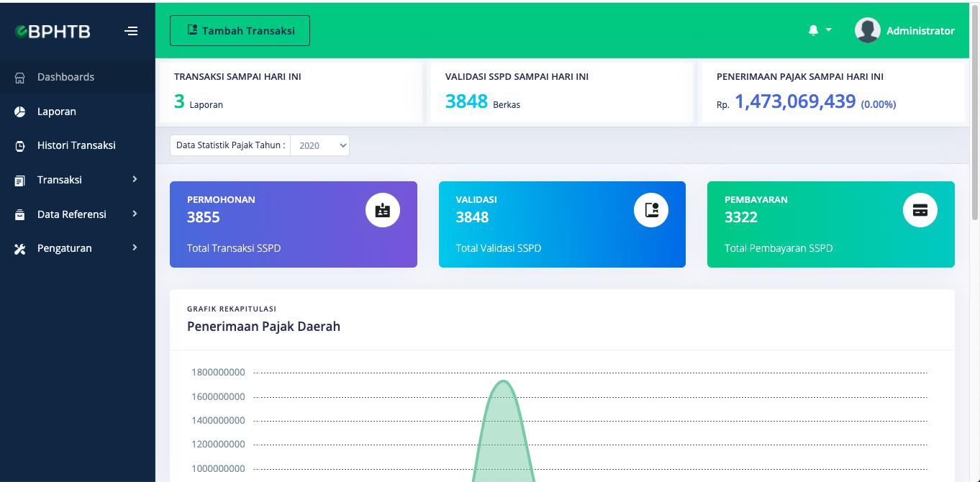Click 'Total Validasi SSPD' caption
This screenshot has width=980, height=482.
[x=499, y=248]
